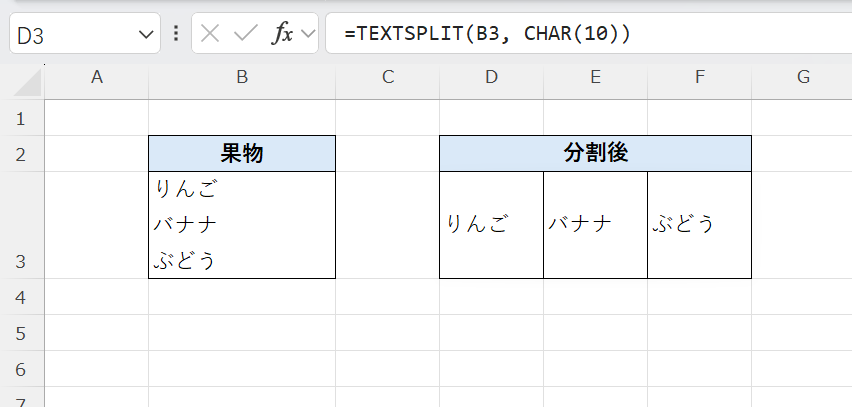Click the Cancel (X) icon in formula bar
852x407 pixels.
tap(210, 33)
